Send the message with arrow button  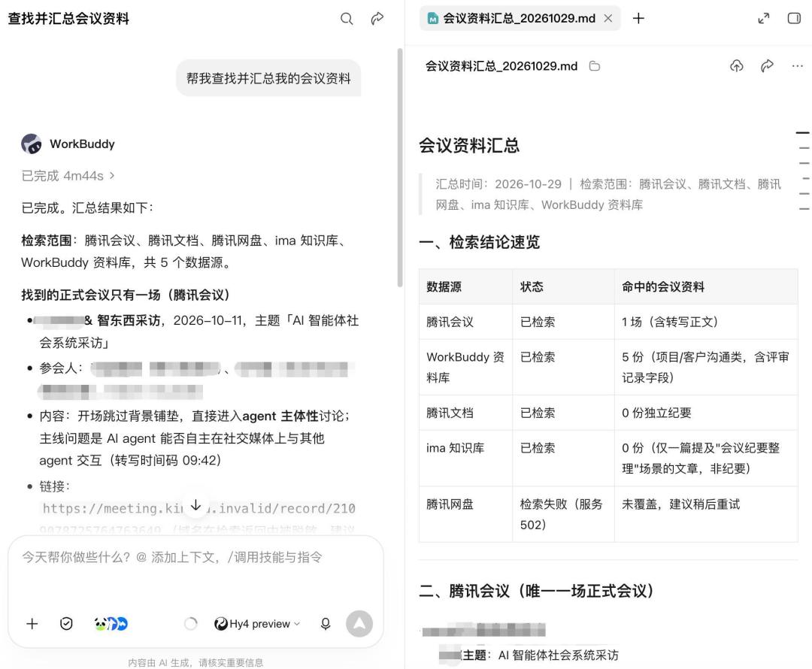(359, 623)
